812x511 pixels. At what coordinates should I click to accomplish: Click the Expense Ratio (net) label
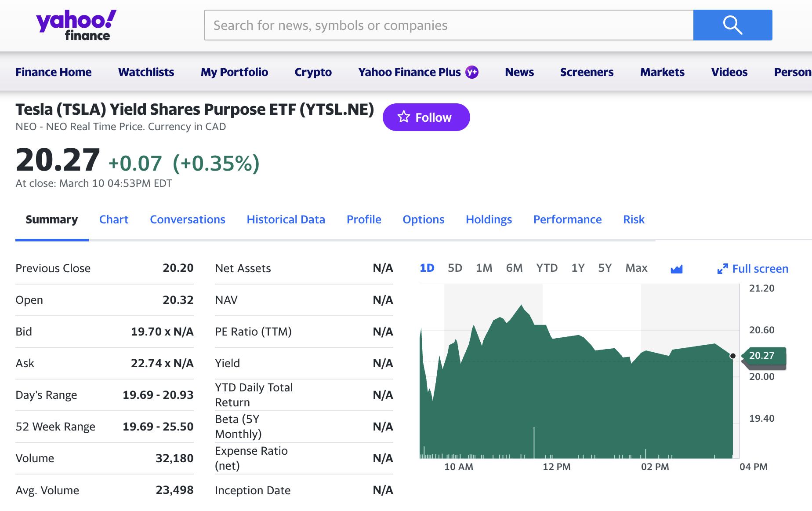point(251,458)
